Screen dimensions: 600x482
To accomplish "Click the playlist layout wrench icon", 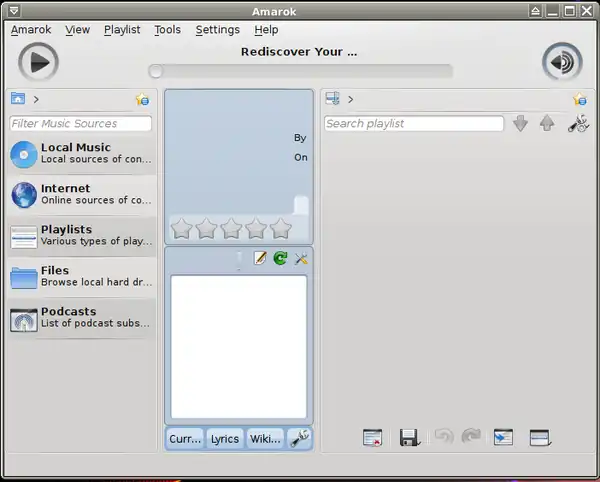I will pyautogui.click(x=577, y=124).
